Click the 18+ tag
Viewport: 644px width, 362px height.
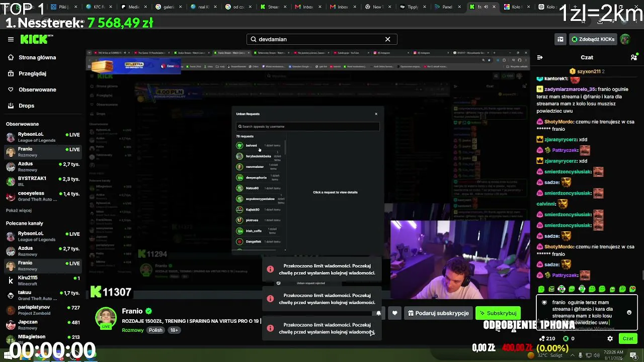click(x=174, y=330)
